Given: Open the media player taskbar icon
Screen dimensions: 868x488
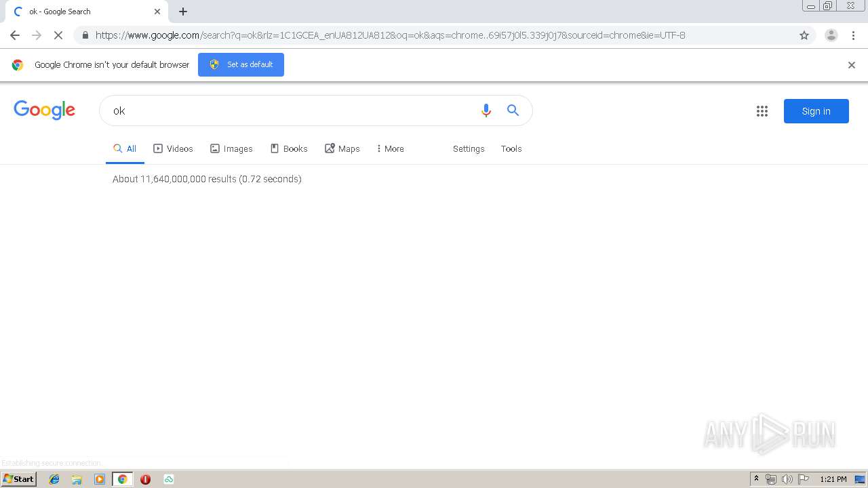Looking at the screenshot, I should tap(100, 479).
